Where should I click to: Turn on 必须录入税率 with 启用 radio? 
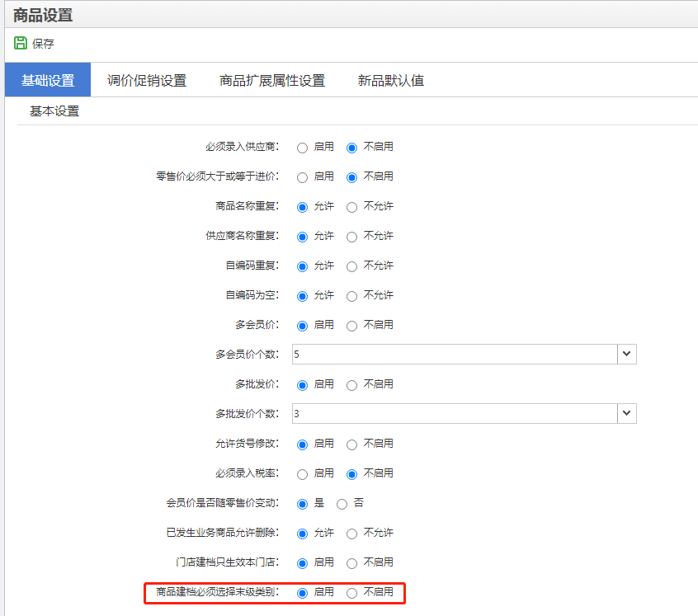pos(303,474)
